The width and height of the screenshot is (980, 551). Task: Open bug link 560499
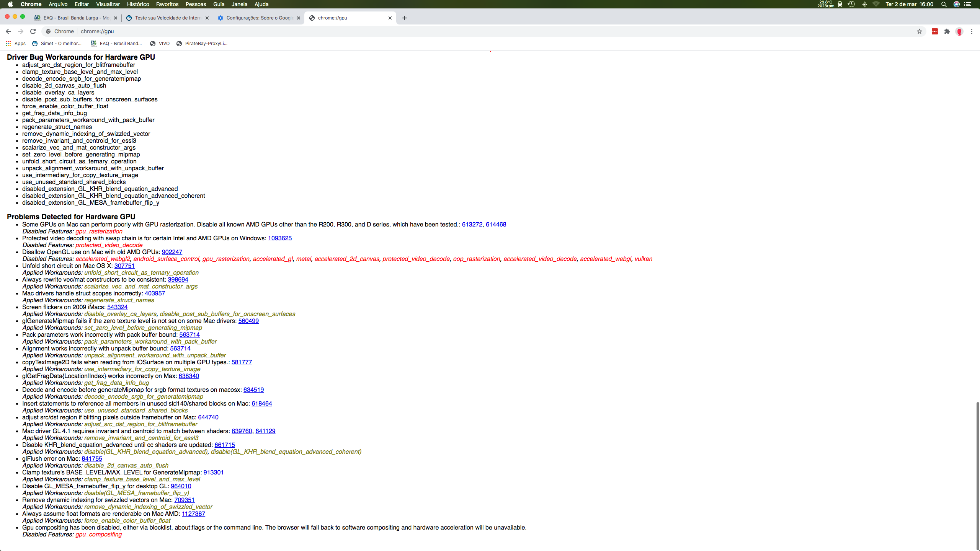click(x=248, y=321)
